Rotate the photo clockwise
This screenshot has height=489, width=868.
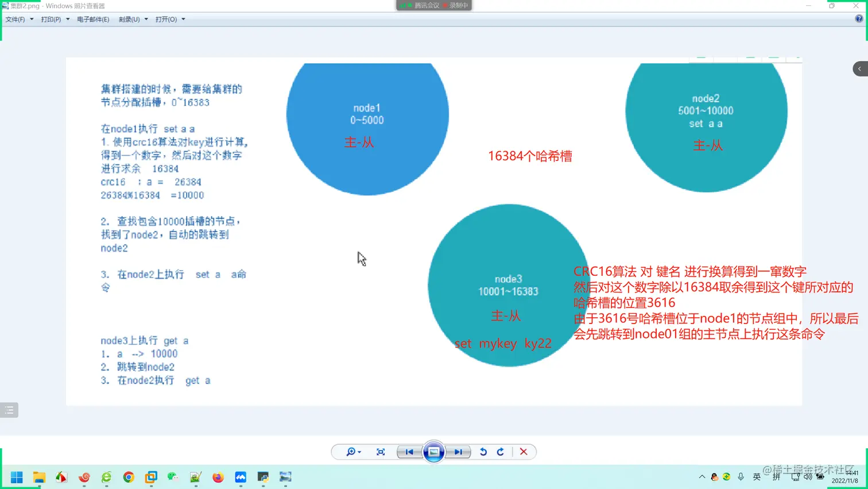[499, 452]
